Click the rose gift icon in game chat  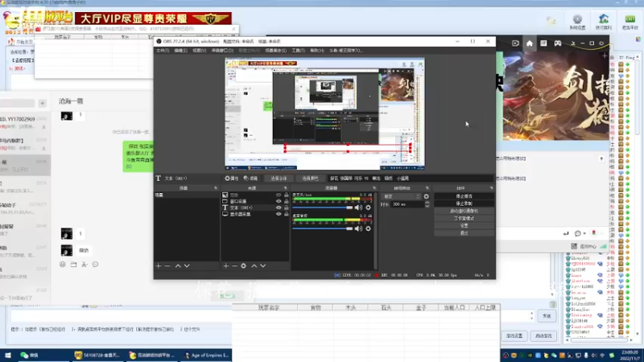point(593,233)
